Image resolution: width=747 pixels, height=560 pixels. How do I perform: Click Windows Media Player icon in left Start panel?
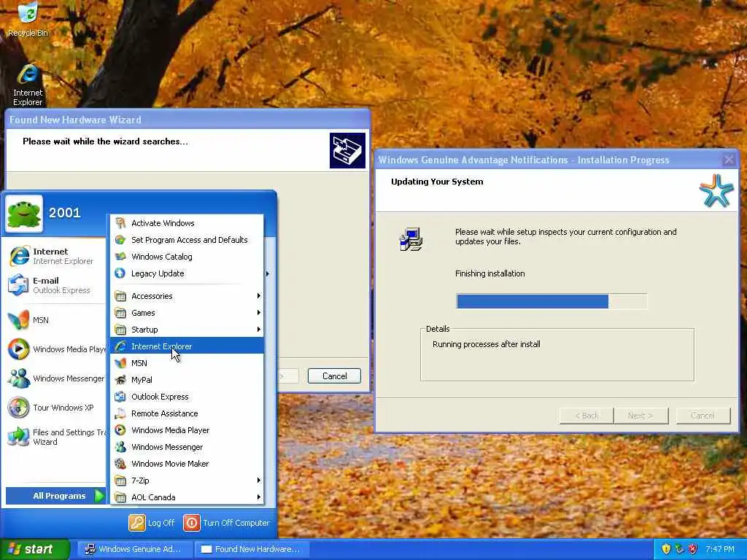(x=18, y=349)
